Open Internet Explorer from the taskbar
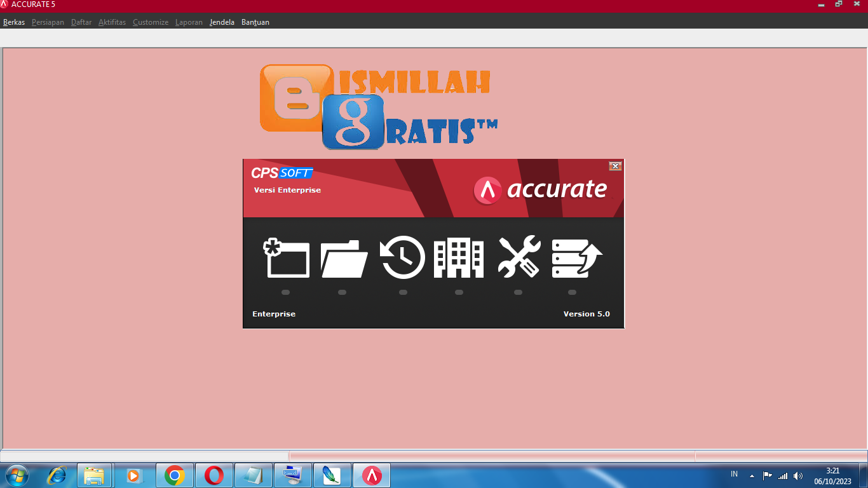This screenshot has height=488, width=868. 57,475
